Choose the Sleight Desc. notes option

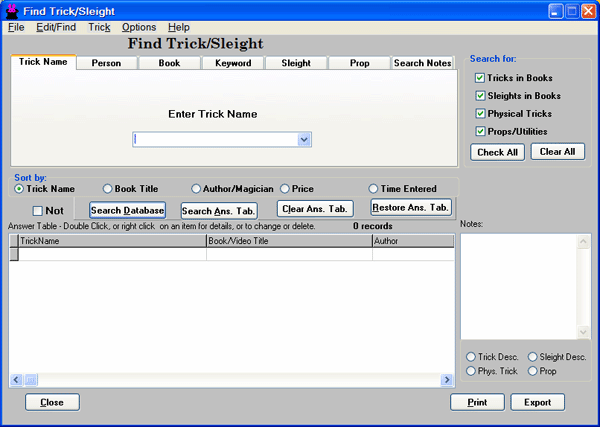click(532, 357)
